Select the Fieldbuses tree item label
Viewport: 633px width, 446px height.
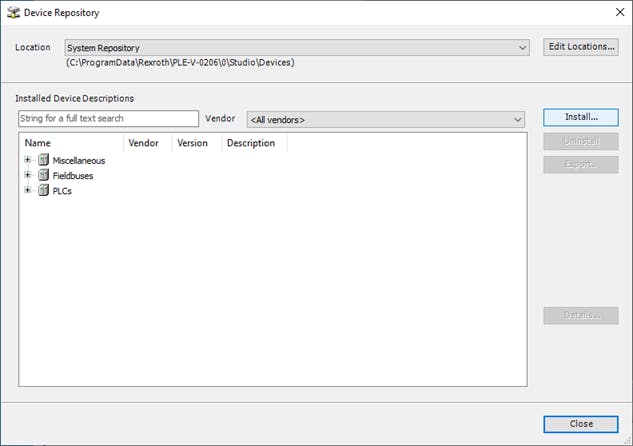[73, 175]
